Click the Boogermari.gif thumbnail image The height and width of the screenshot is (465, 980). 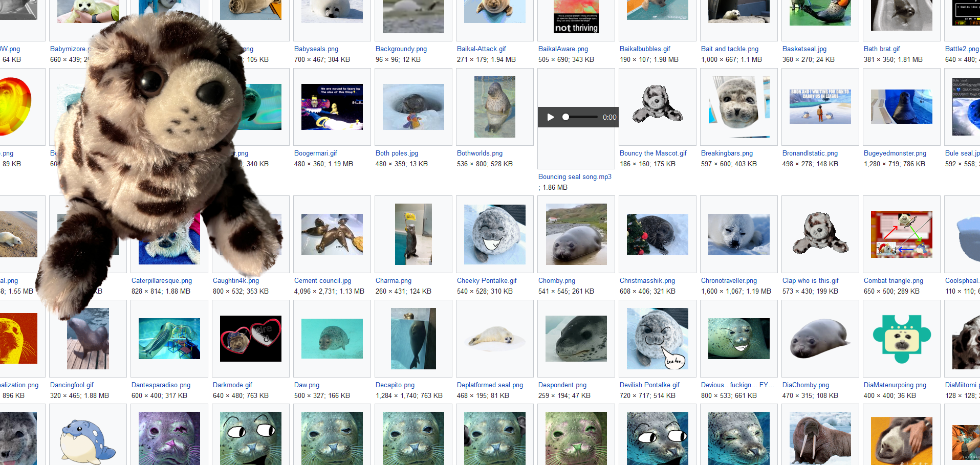(332, 107)
